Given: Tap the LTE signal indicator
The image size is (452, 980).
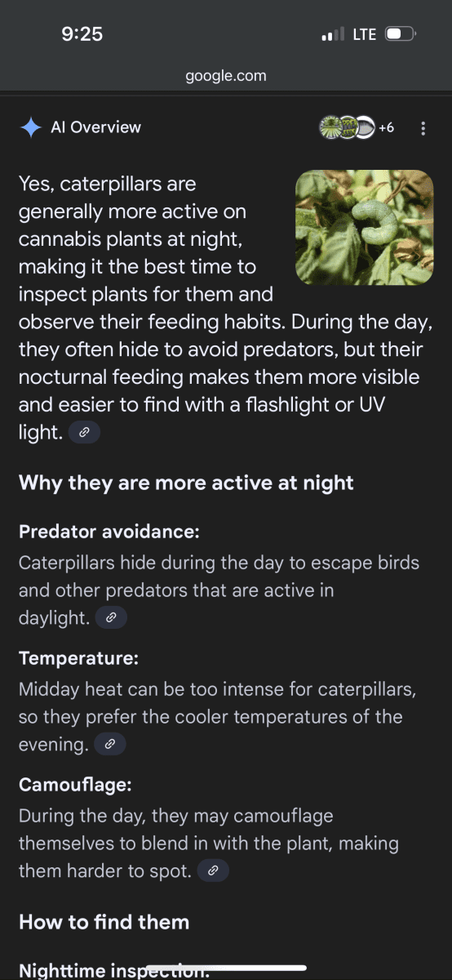Looking at the screenshot, I should point(364,34).
